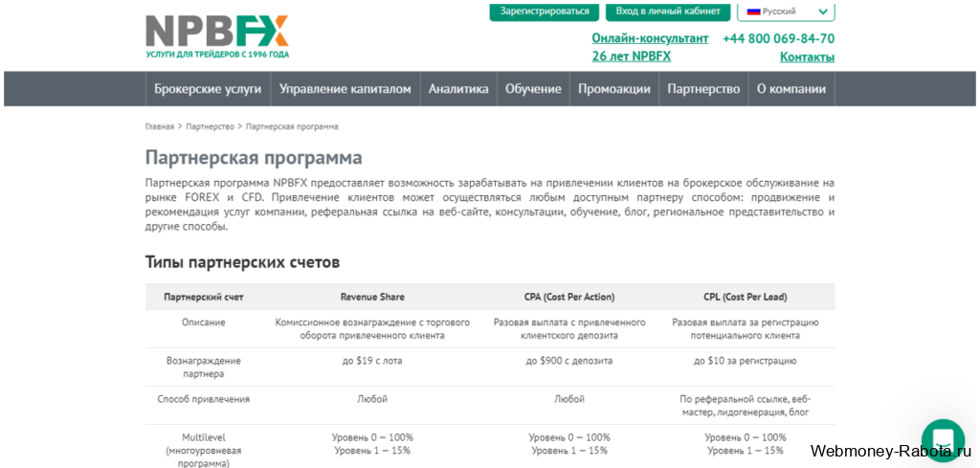Open the Партнерство menu
Viewport: 980px width, 468px height.
point(703,89)
